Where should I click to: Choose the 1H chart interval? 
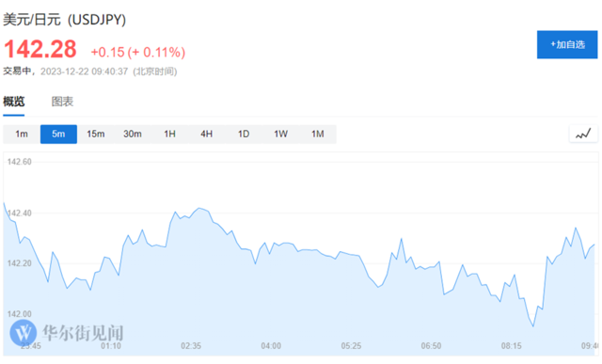tap(169, 134)
